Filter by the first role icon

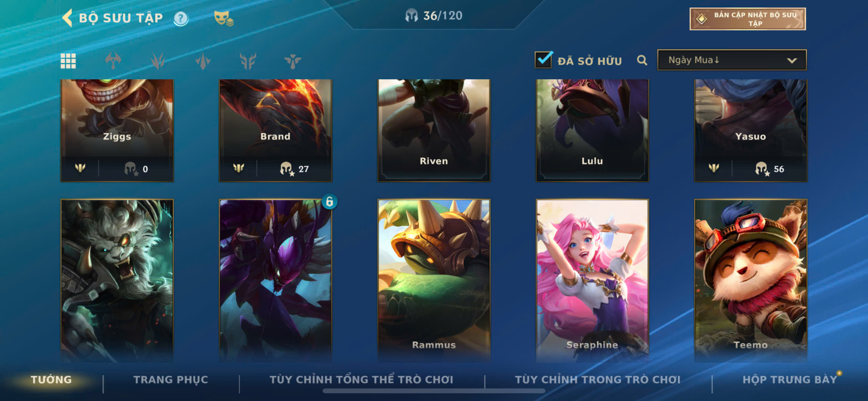point(113,61)
